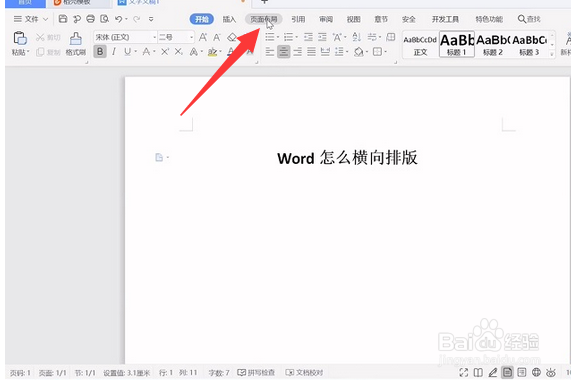Click 拼写检查 in the status bar
This screenshot has height=380, width=571.
pos(256,372)
